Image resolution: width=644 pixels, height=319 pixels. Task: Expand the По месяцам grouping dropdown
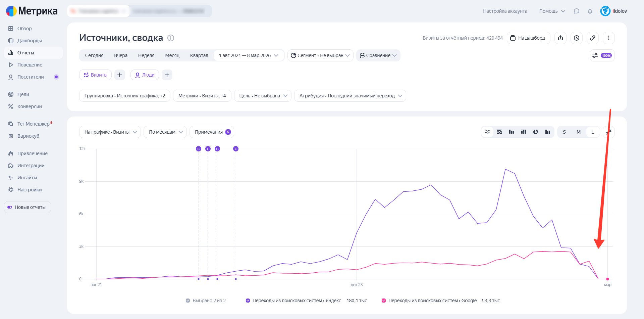coord(165,132)
